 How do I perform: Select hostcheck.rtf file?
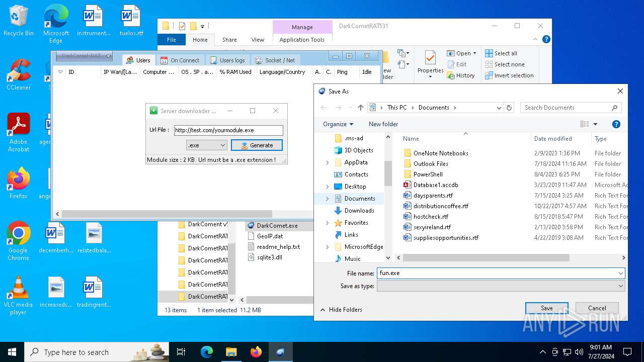click(x=431, y=217)
